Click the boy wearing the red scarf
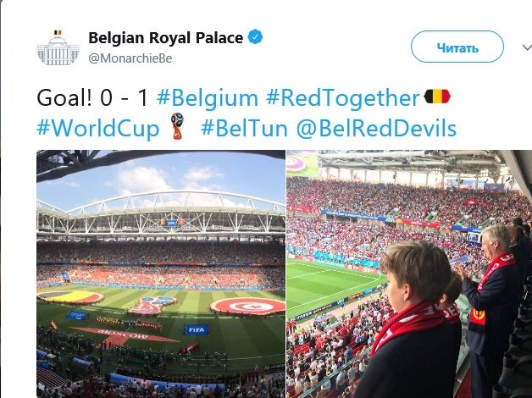 click(x=418, y=318)
